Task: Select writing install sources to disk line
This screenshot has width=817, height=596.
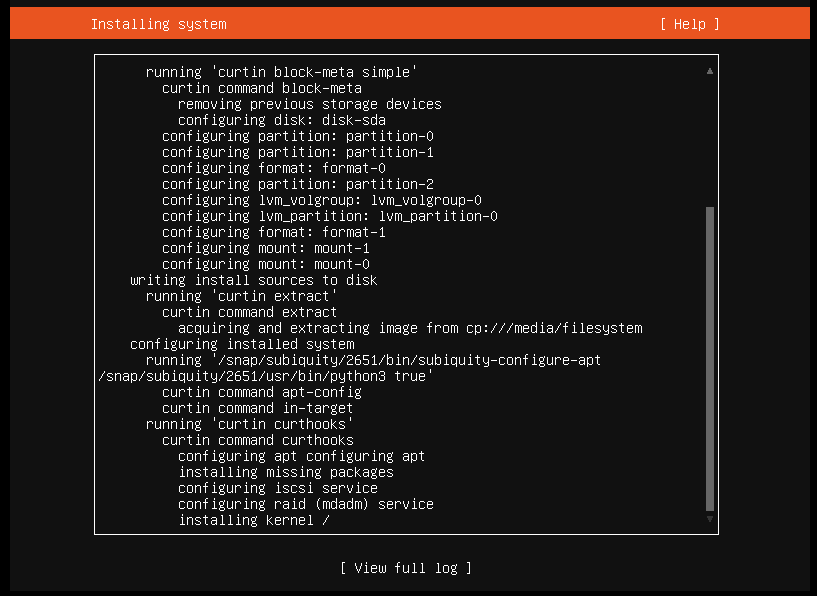Action: [x=253, y=280]
